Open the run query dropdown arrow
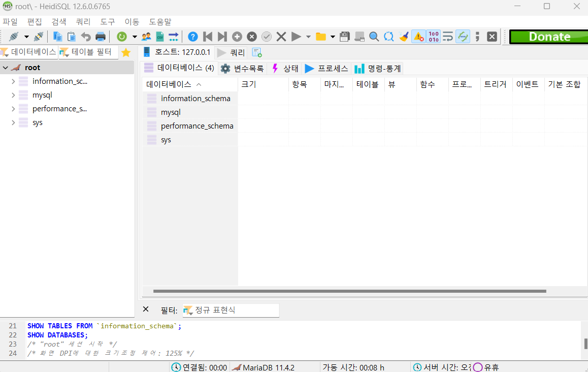This screenshot has height=372, width=588. coord(308,37)
